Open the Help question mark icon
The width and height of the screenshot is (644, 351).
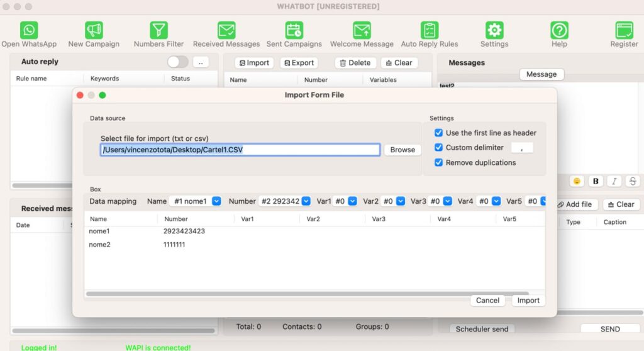click(x=559, y=30)
